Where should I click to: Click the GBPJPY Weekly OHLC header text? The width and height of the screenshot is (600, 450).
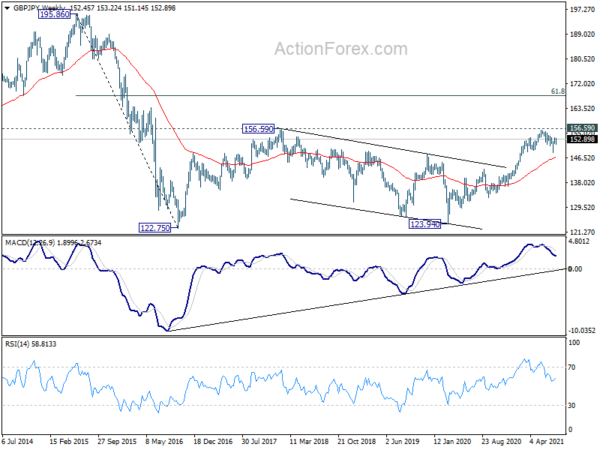pos(94,8)
